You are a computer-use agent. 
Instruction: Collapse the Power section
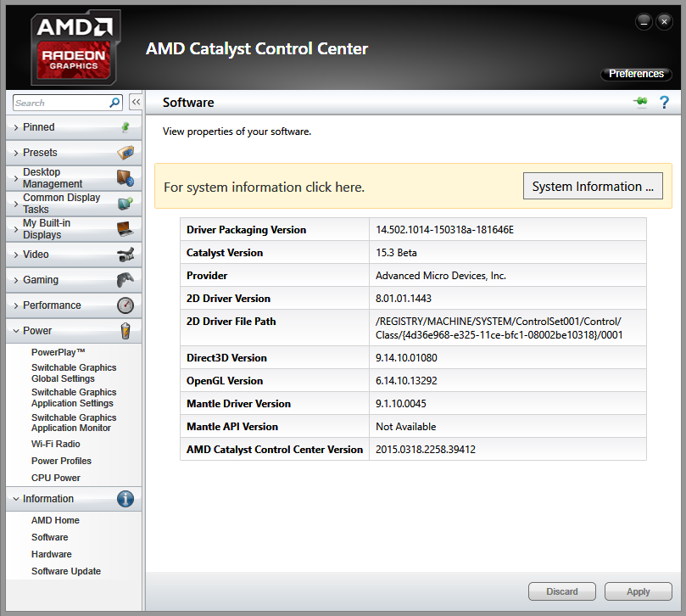click(74, 331)
